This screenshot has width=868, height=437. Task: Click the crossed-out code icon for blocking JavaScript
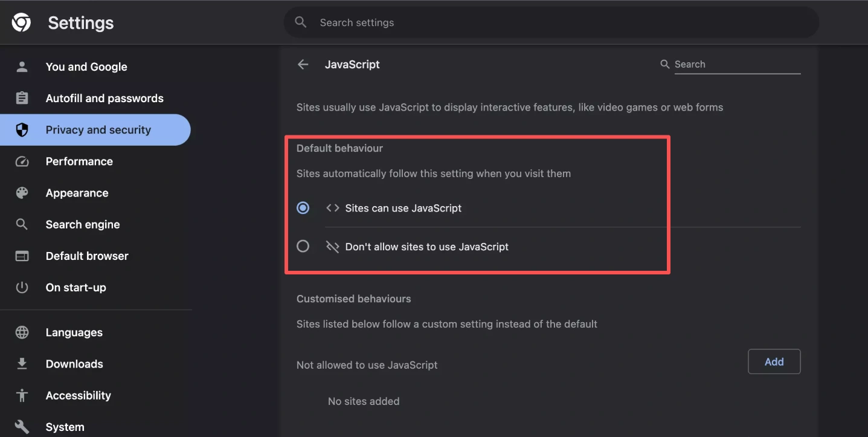pos(332,247)
